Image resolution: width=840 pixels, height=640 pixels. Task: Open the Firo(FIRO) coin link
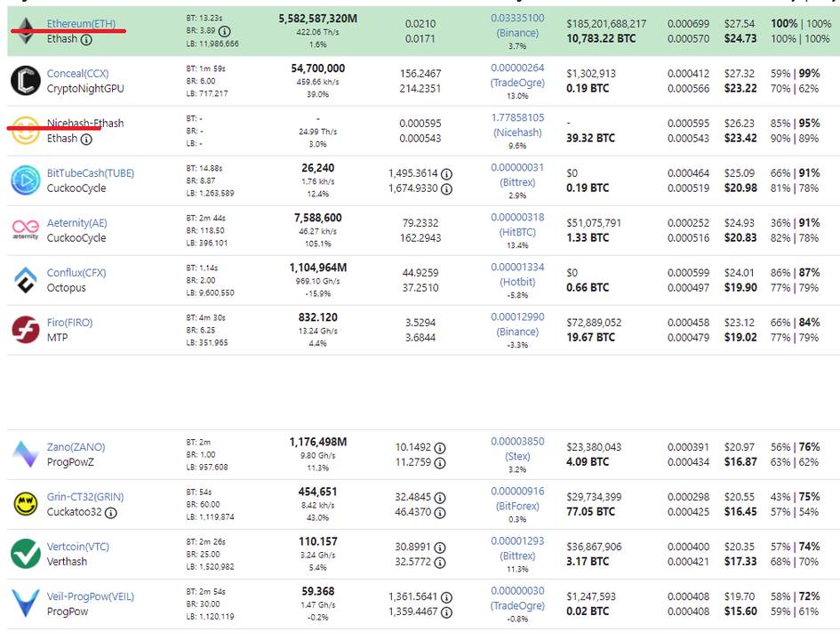click(69, 323)
